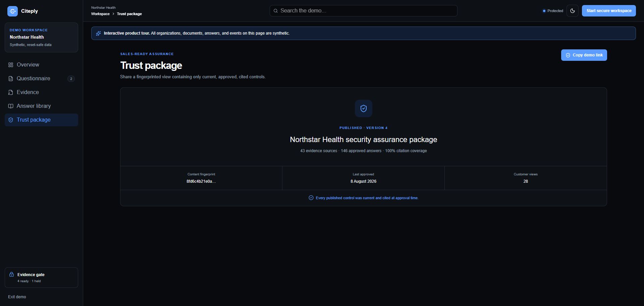Click the Questionnaire badge showing 2
Image resolution: width=644 pixels, height=306 pixels.
[x=71, y=79]
